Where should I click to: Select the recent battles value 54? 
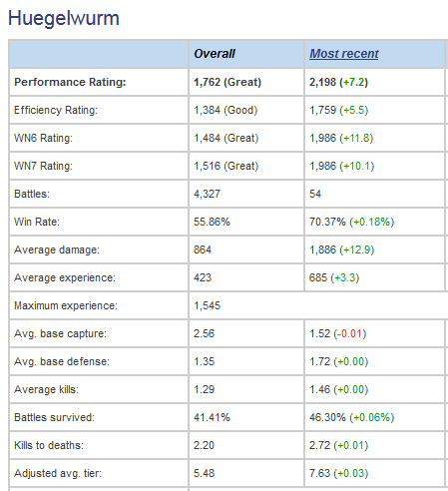[x=315, y=194]
